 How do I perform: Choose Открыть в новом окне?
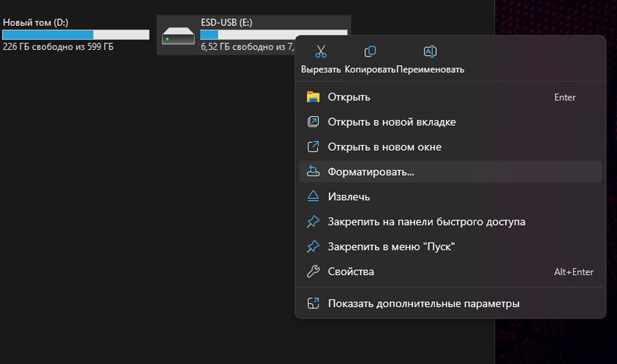[450, 147]
